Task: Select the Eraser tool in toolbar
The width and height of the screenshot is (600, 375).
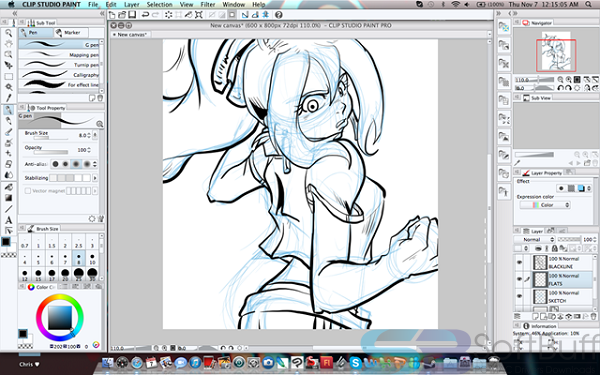Action: pos(8,164)
